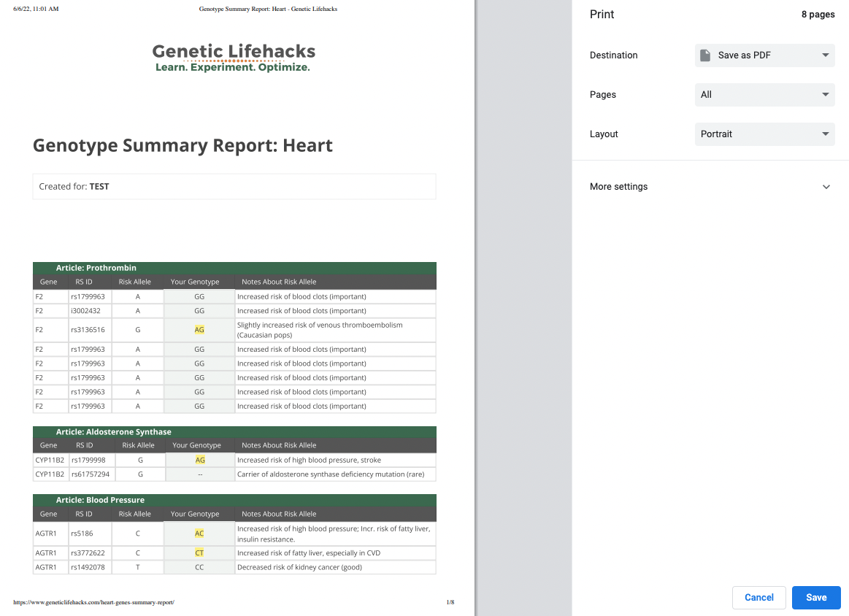Click the 'Article: Prothrombin' table header

pyautogui.click(x=234, y=268)
